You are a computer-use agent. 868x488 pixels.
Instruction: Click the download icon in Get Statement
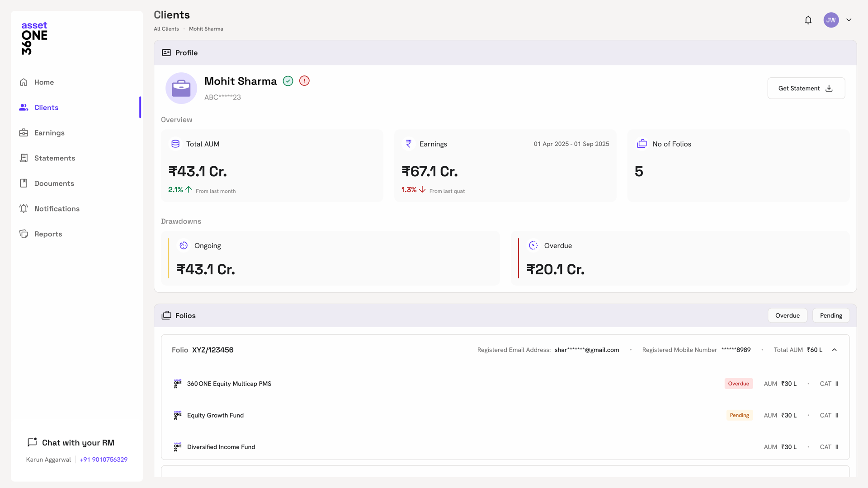tap(829, 89)
